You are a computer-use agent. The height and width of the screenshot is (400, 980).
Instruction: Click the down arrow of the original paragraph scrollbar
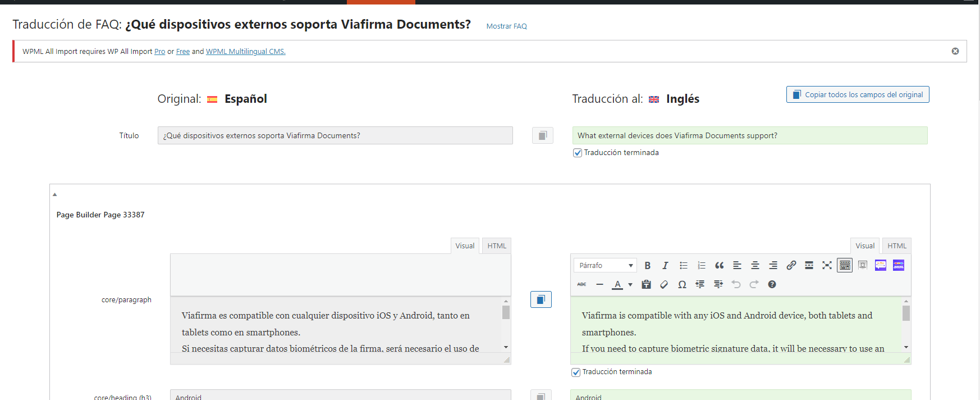pos(506,348)
